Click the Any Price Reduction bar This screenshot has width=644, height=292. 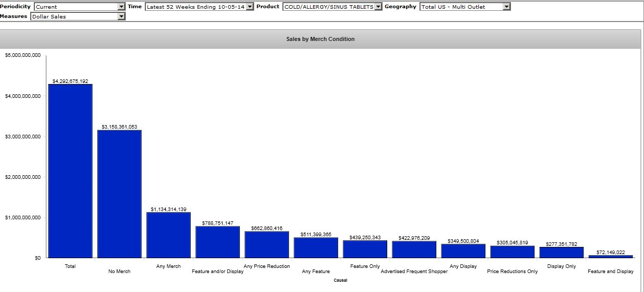click(x=267, y=244)
